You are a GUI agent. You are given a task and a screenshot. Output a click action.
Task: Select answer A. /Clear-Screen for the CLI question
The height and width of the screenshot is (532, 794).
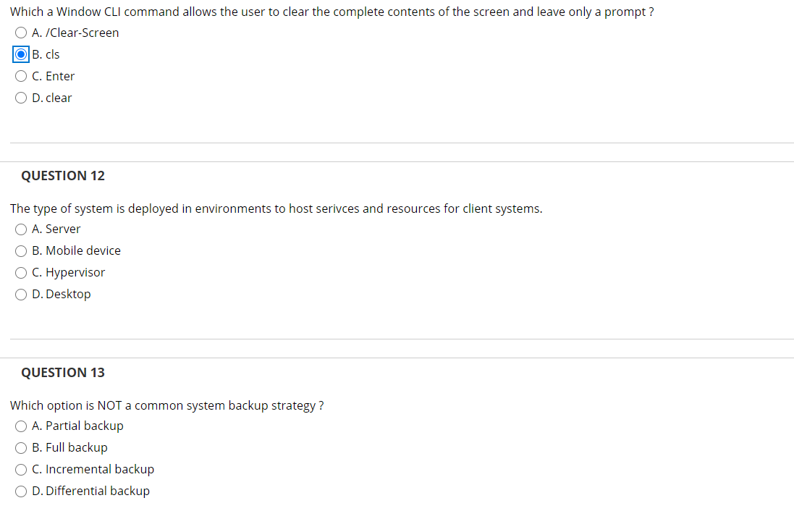(21, 33)
